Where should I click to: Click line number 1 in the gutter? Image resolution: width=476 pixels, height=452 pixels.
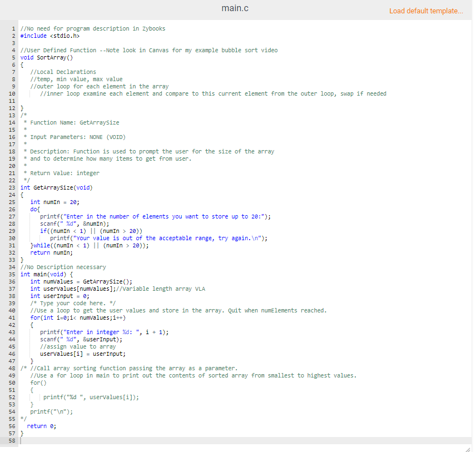click(13, 28)
